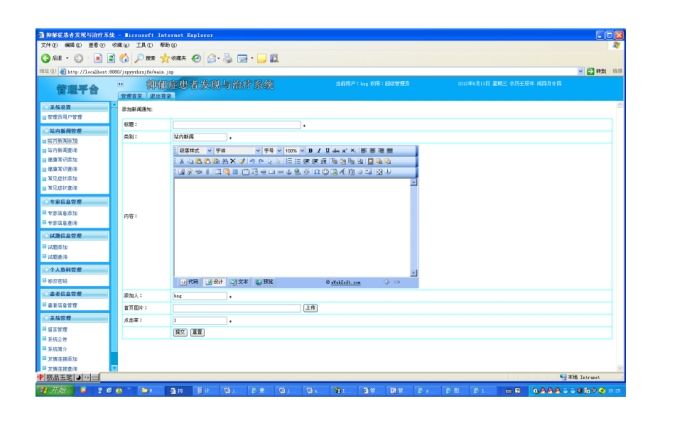This screenshot has height=434, width=692.
Task: Click the 添加人 input field
Action: click(200, 296)
